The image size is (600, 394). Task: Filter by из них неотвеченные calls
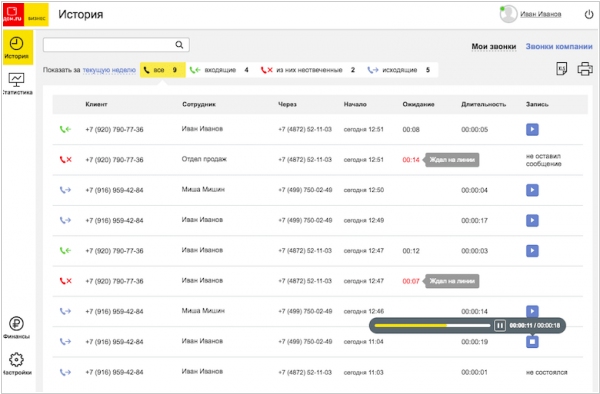pyautogui.click(x=308, y=70)
